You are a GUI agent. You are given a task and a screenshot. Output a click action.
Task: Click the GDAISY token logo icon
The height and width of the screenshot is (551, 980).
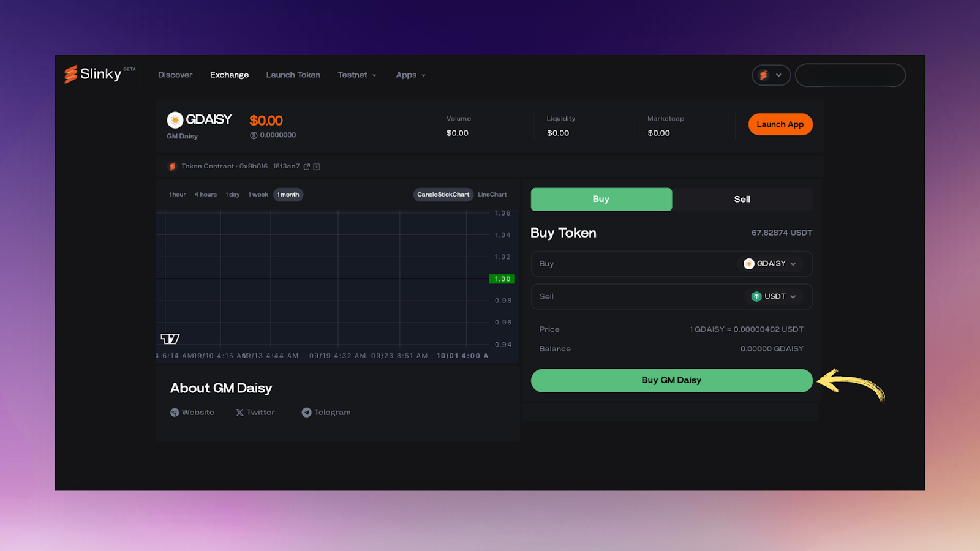click(x=175, y=120)
